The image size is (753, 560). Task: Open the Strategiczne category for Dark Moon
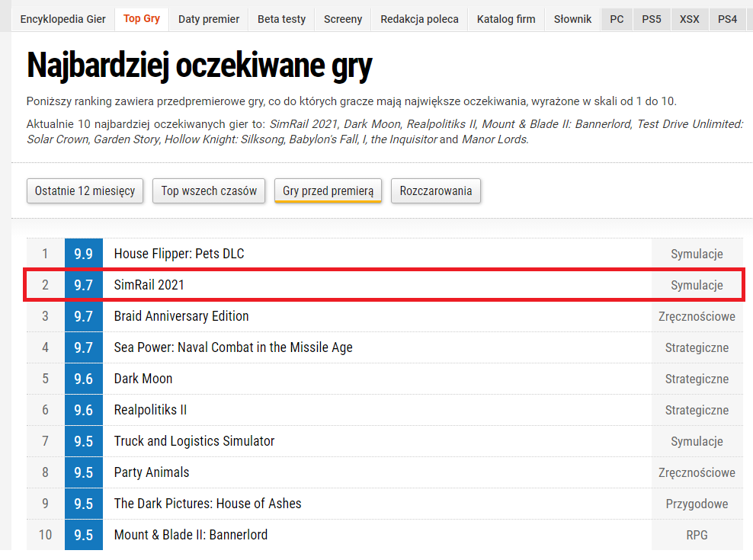pyautogui.click(x=697, y=379)
